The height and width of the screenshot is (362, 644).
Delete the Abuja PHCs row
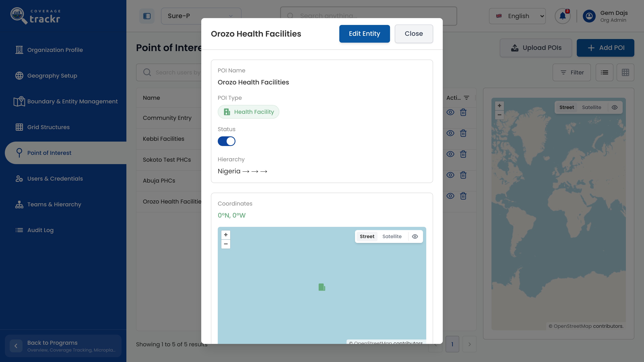463,175
